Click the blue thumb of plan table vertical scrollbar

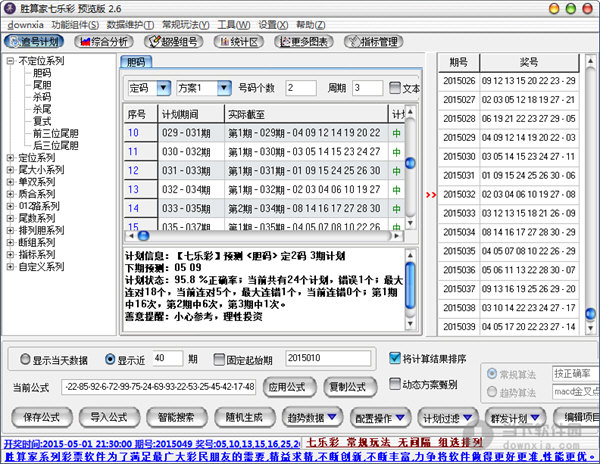(410, 163)
